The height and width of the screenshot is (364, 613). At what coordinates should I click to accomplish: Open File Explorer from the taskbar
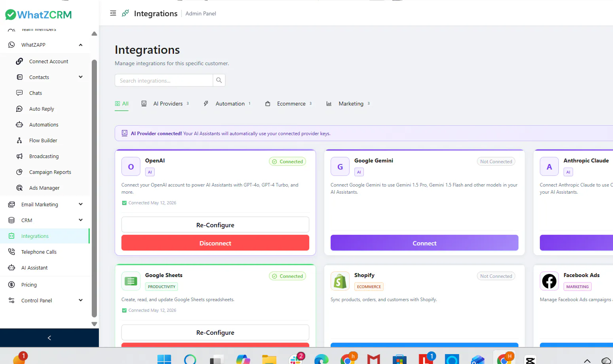(x=269, y=359)
